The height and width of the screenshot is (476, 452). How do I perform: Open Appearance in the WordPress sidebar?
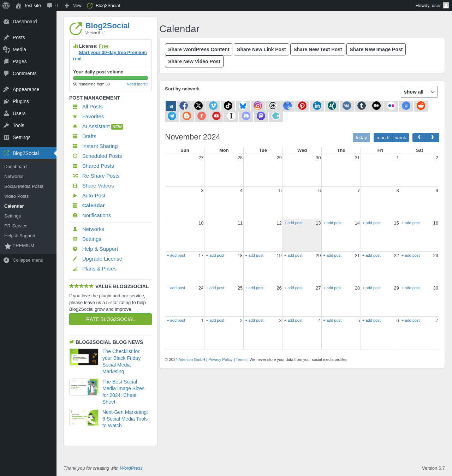[28, 89]
